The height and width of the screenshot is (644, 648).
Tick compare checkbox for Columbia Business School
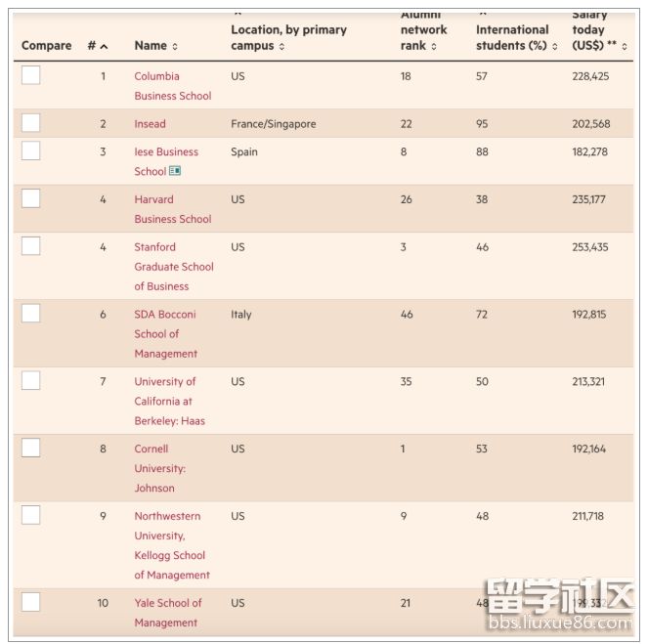point(31,75)
